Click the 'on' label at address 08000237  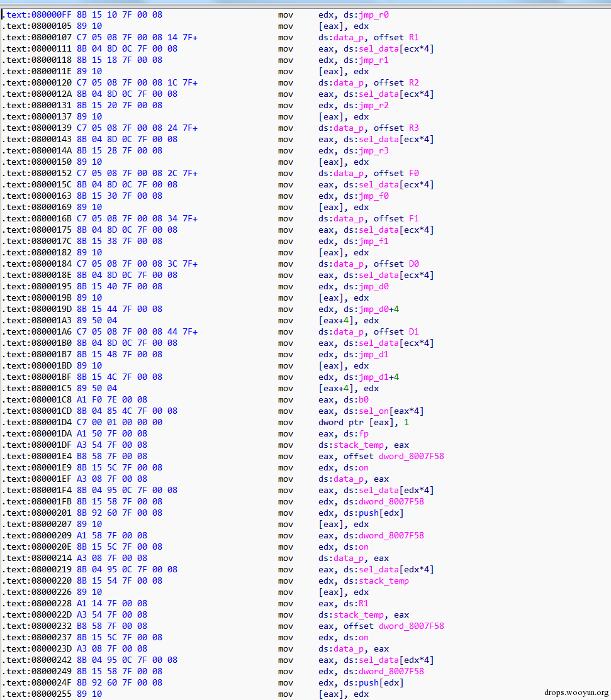click(364, 638)
